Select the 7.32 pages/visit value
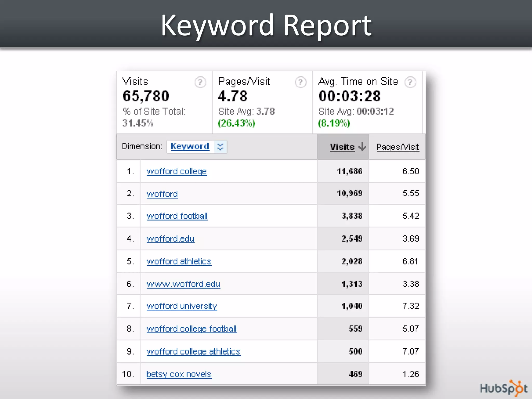The height and width of the screenshot is (399, 532). pyautogui.click(x=411, y=306)
